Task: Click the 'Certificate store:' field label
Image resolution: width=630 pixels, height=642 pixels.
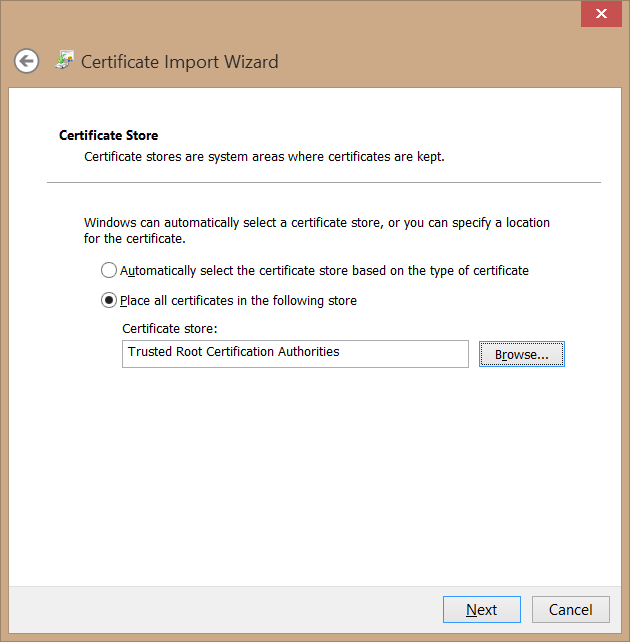Action: click(x=170, y=328)
